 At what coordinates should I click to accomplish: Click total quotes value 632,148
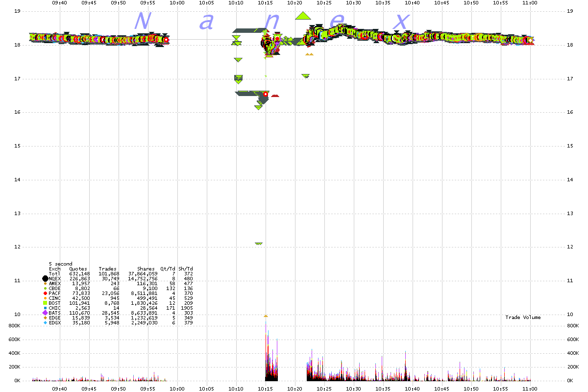click(78, 274)
